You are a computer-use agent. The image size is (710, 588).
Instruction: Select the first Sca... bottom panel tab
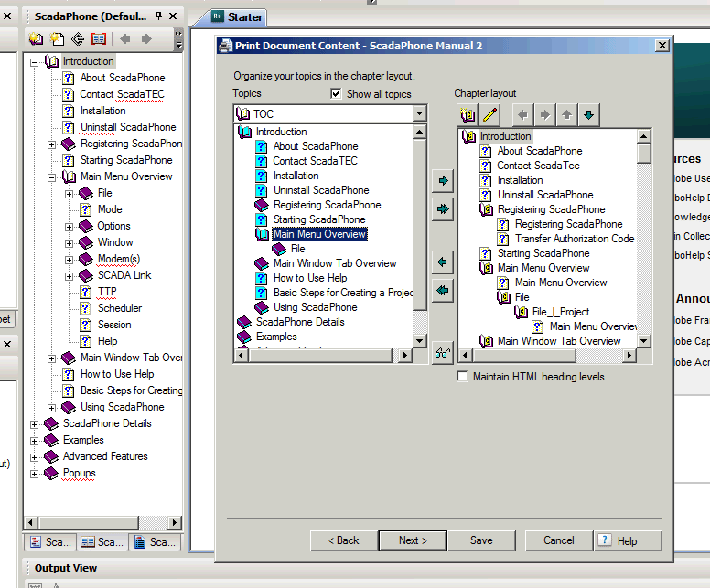[50, 542]
